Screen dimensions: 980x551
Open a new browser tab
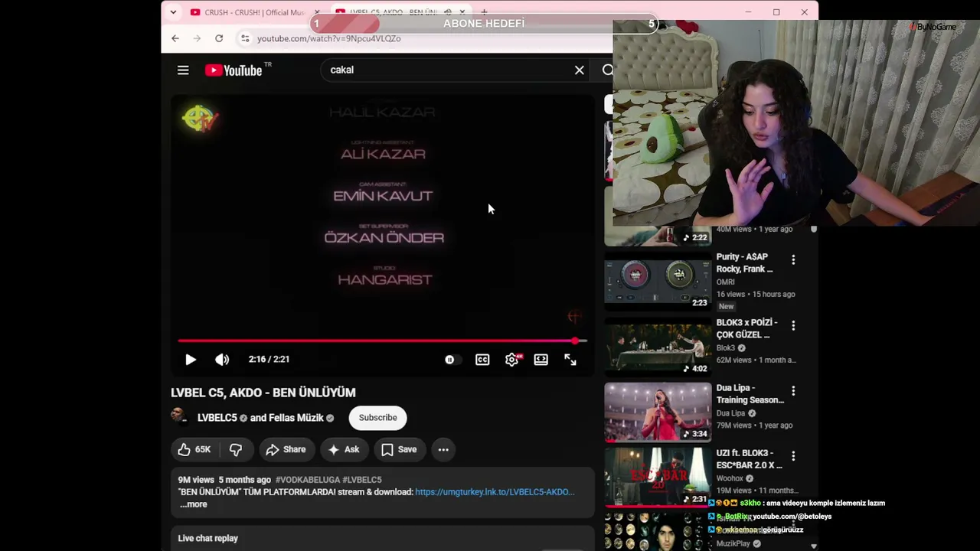click(484, 12)
